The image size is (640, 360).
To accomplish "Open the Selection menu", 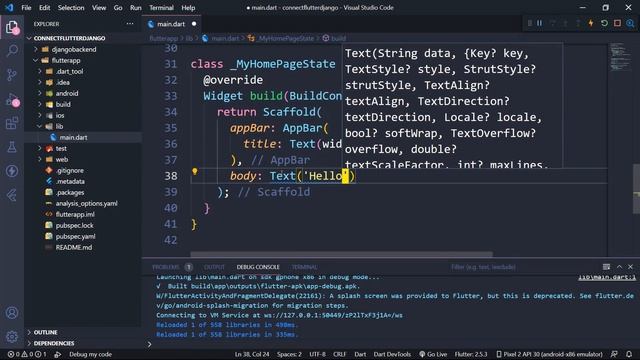I will pyautogui.click(x=71, y=7).
